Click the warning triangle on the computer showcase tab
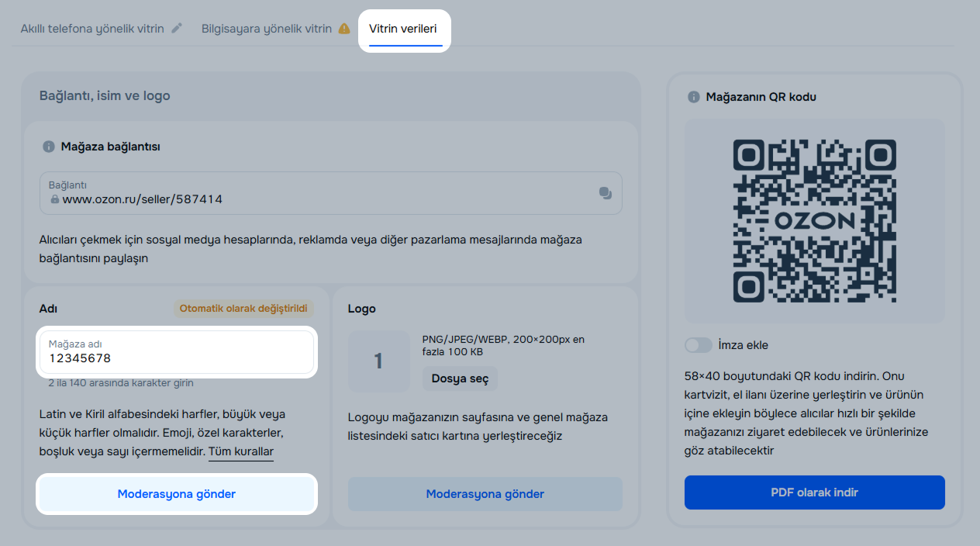The width and height of the screenshot is (980, 546). click(344, 29)
